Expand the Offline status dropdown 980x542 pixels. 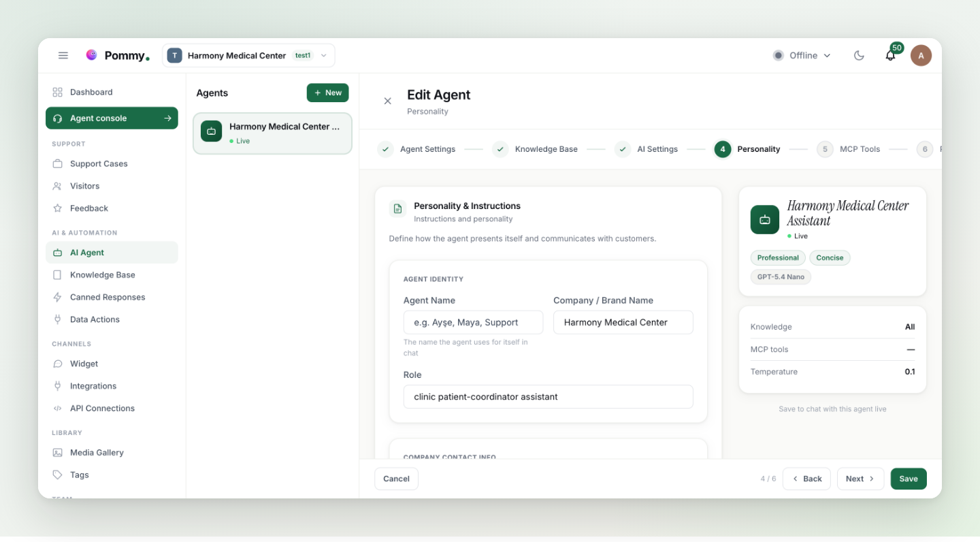pyautogui.click(x=802, y=56)
